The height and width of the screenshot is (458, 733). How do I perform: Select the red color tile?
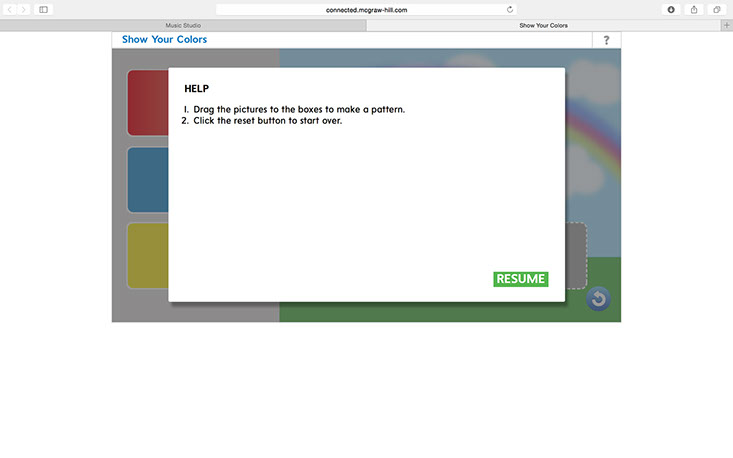[x=148, y=103]
